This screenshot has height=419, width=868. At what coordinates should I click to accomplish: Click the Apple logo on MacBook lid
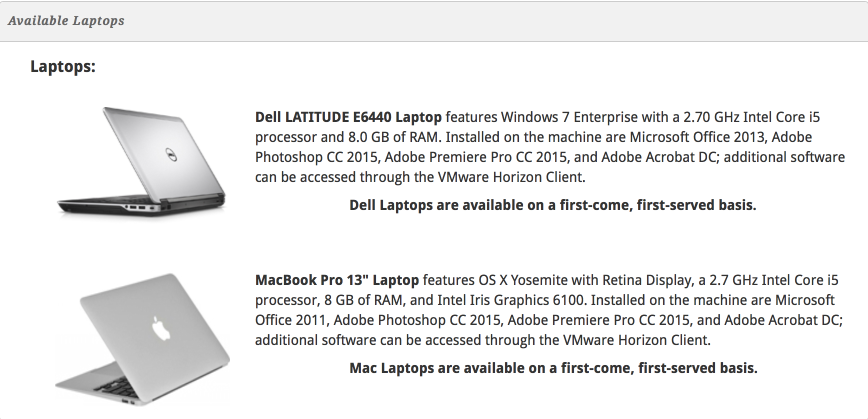[x=161, y=328]
